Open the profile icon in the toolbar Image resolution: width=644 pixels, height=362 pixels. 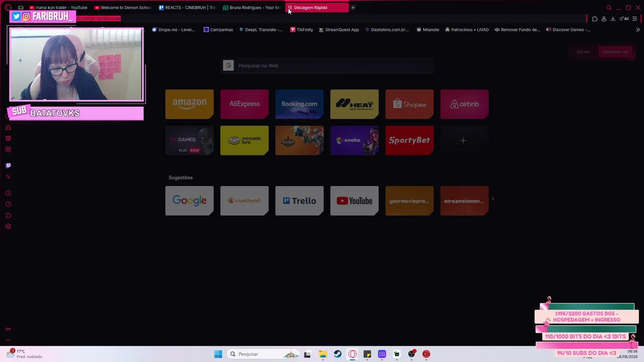point(604,19)
